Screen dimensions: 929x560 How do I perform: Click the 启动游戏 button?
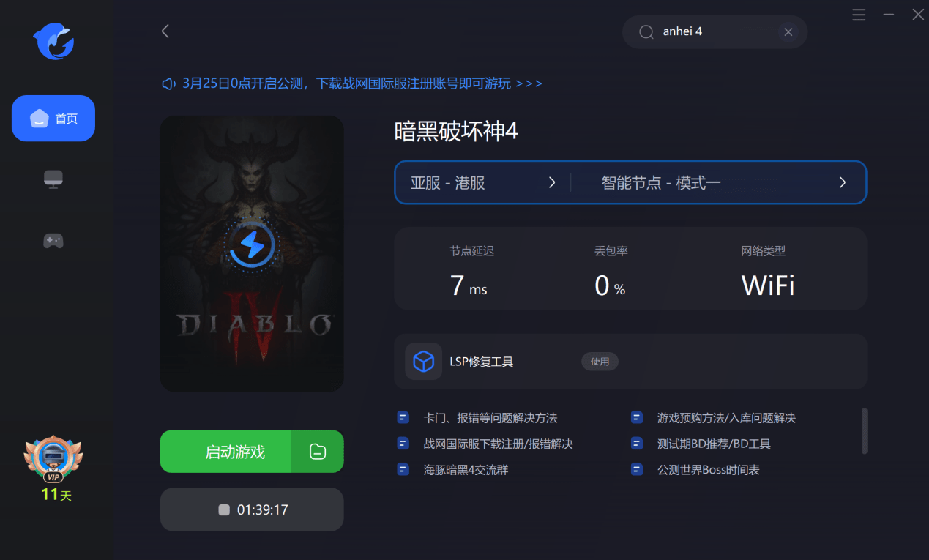(225, 452)
